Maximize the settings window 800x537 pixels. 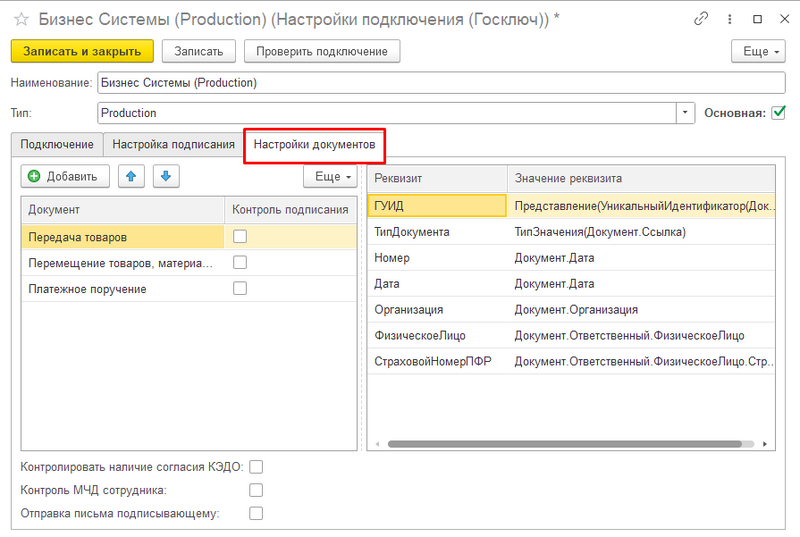pos(758,19)
